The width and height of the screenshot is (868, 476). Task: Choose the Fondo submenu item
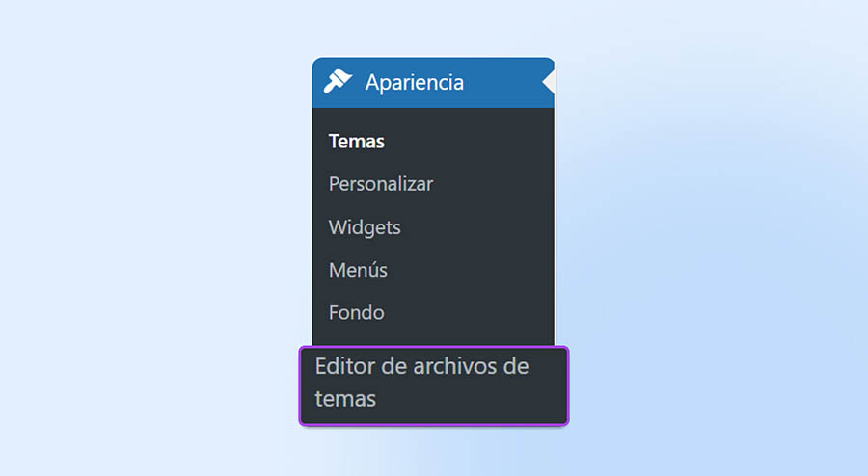point(356,312)
